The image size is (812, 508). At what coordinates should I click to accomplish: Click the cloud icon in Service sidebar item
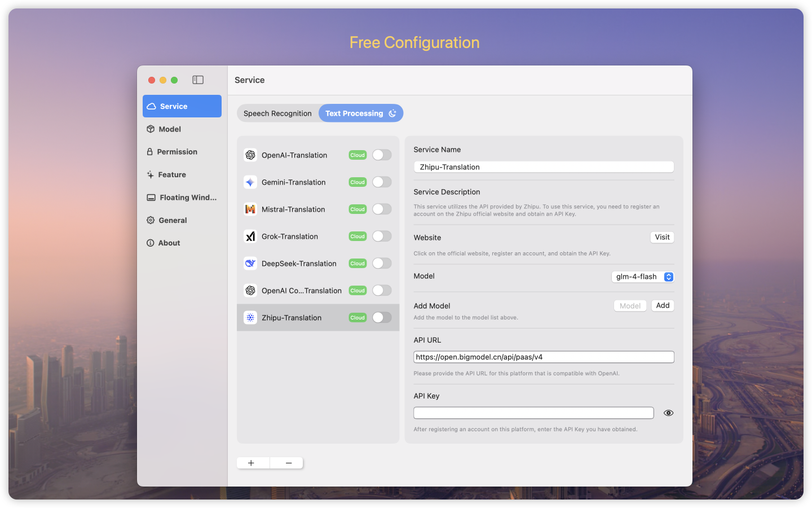pos(151,106)
